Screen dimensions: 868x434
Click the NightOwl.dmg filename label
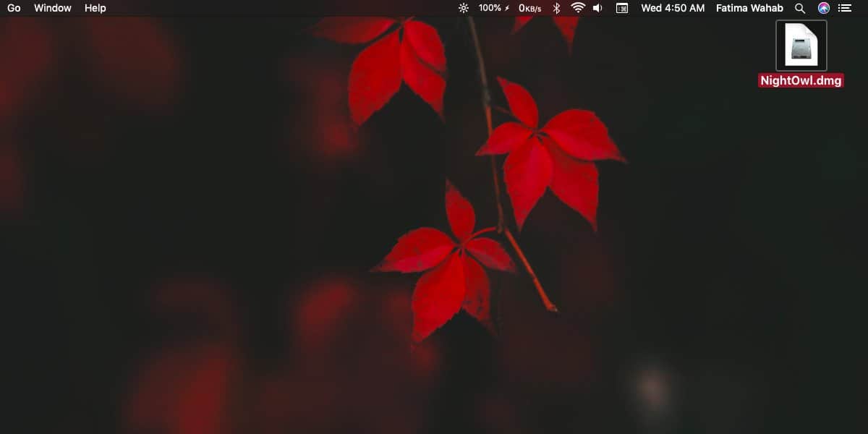pyautogui.click(x=801, y=80)
